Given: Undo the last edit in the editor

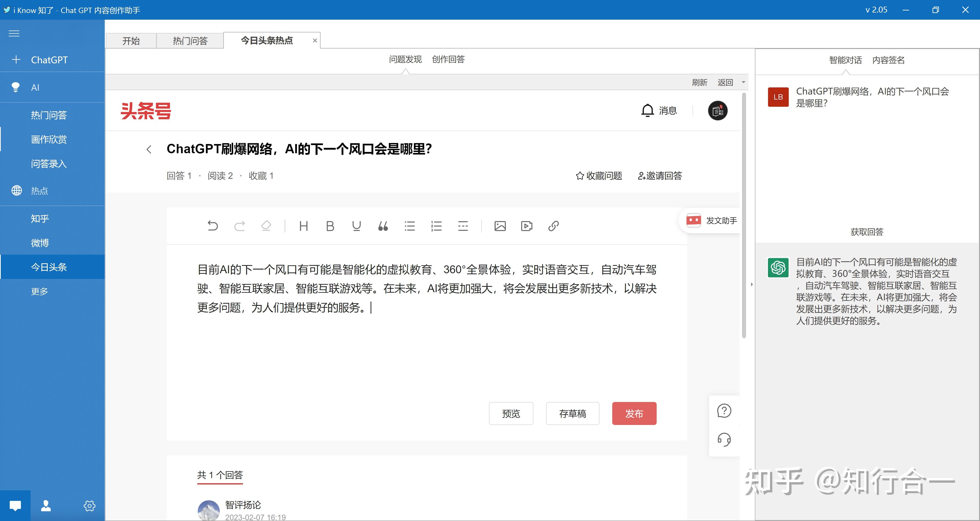Looking at the screenshot, I should 213,226.
